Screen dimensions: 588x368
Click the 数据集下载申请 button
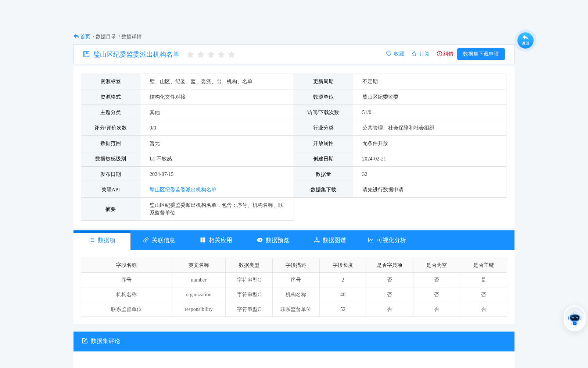(x=481, y=54)
